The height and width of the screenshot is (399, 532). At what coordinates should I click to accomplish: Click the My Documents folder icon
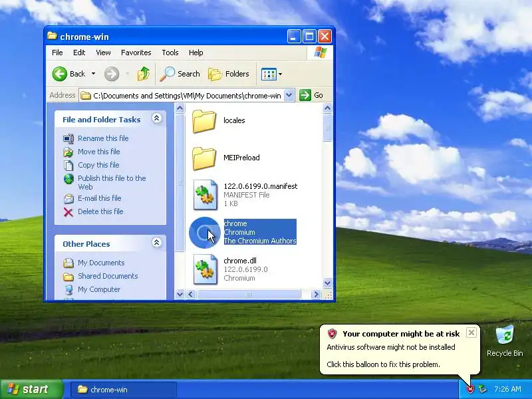click(68, 263)
